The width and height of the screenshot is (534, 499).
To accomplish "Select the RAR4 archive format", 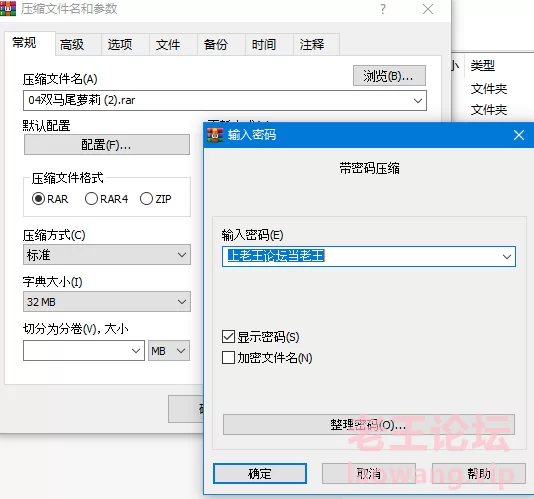I will (x=91, y=199).
